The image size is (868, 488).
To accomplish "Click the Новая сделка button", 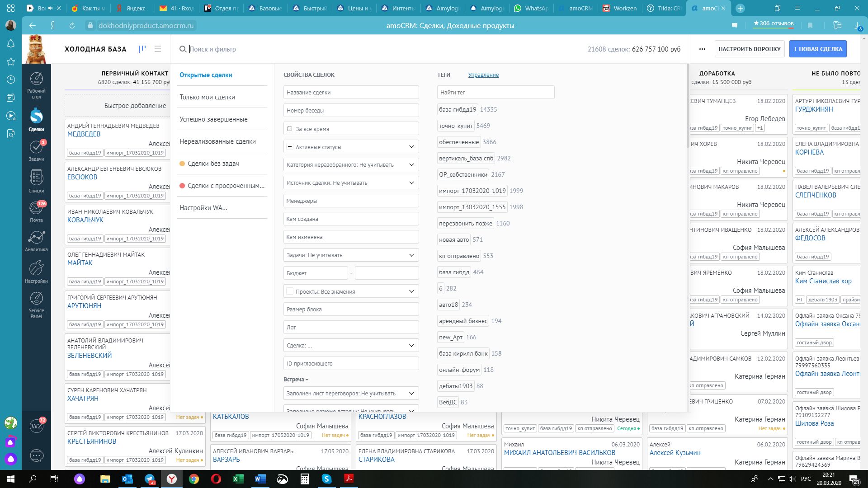I will click(x=818, y=49).
